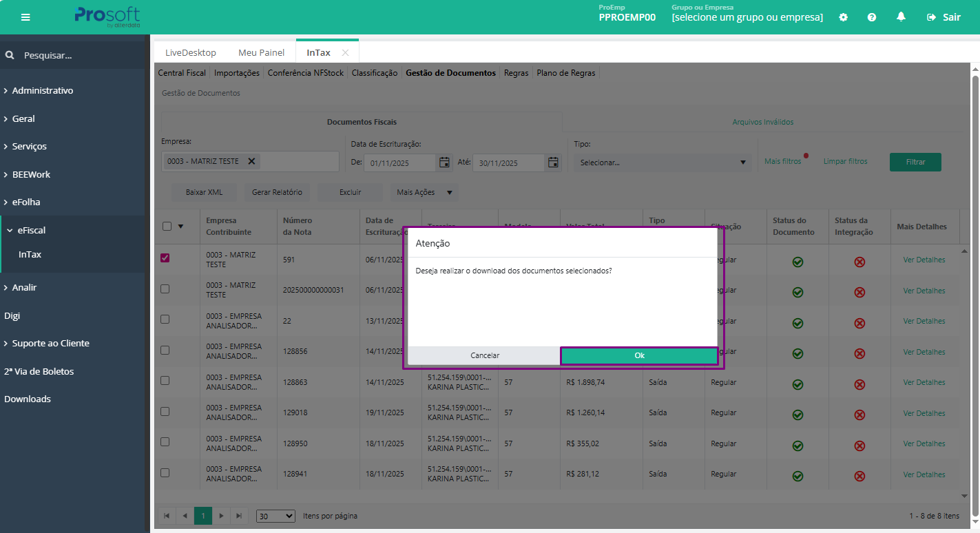Click the calendar icon for start date
This screenshot has width=980, height=533.
(444, 163)
